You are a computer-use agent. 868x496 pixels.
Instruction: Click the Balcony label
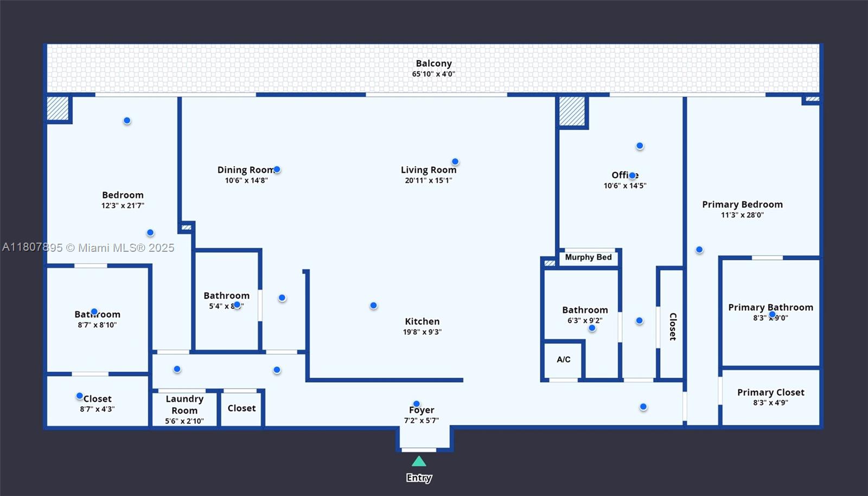433,64
